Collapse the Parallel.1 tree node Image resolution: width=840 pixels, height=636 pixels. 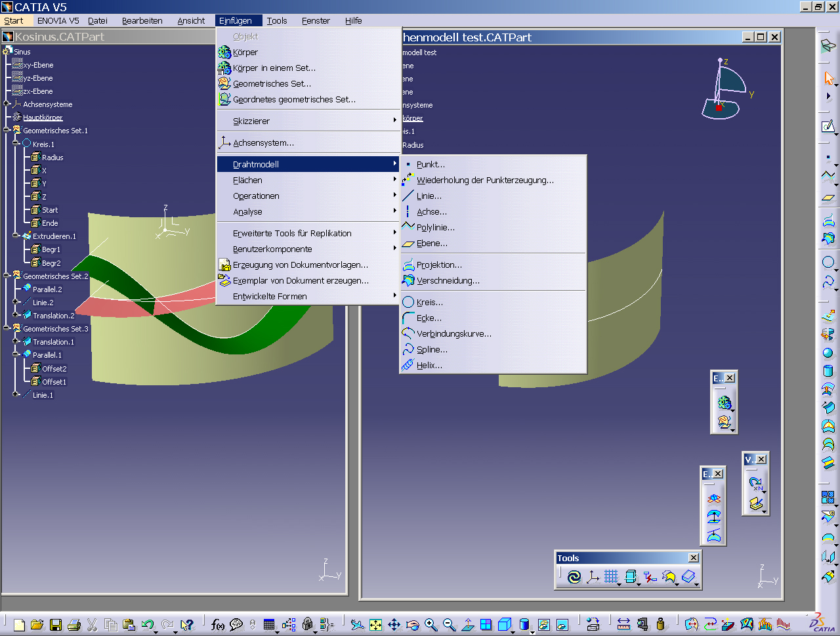coord(16,354)
